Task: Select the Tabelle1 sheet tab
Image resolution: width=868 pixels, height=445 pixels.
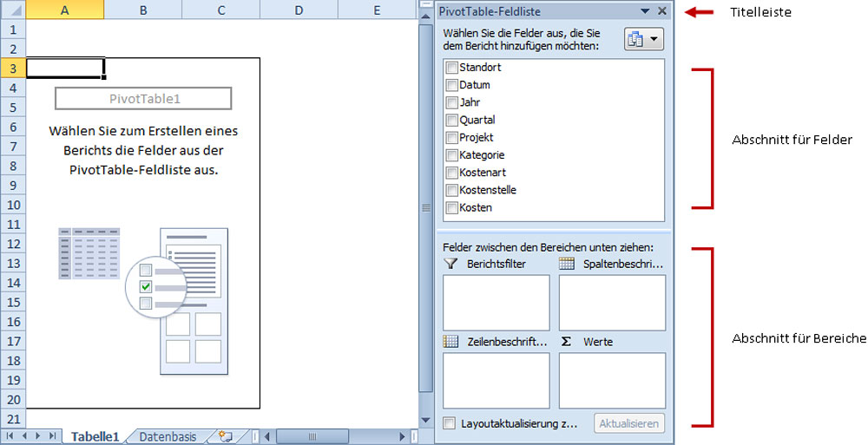Action: (x=95, y=437)
